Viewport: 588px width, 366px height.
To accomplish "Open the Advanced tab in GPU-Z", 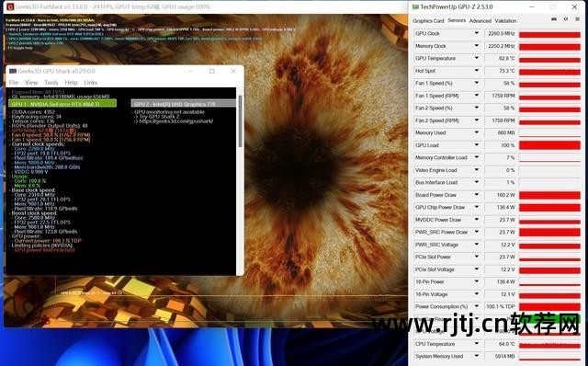I will pyautogui.click(x=480, y=20).
